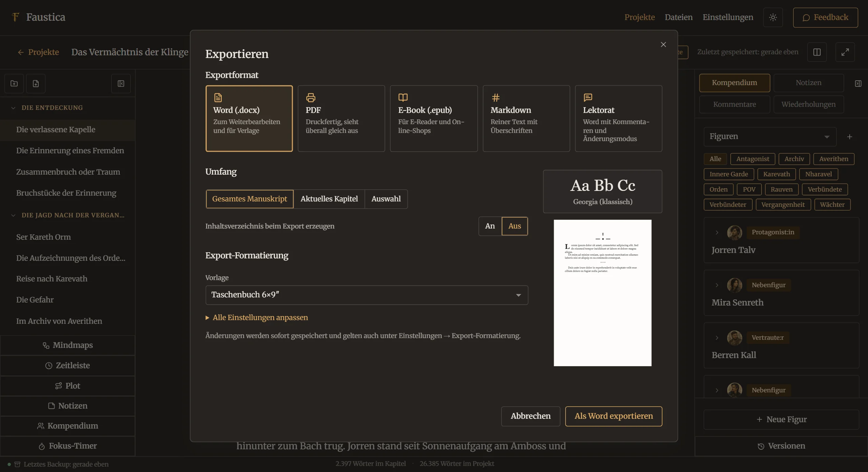Collapse DIE JAGD NACH DER VERGAN… section
This screenshot has width=868, height=472.
pos(13,215)
